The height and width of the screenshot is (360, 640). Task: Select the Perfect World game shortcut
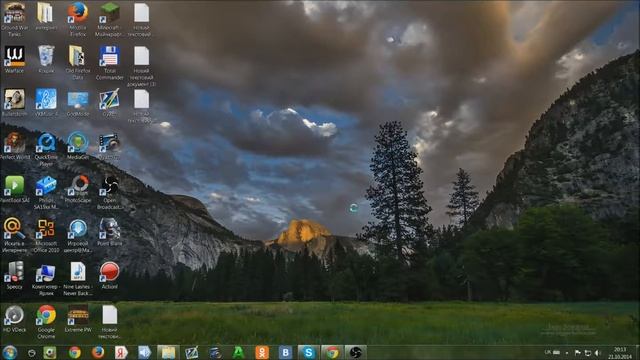[x=14, y=146]
